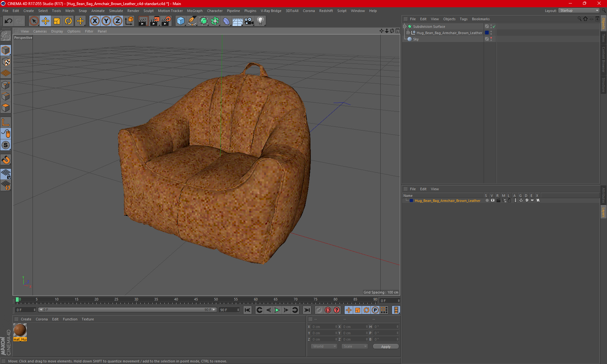Click the timeline preview range slider

coord(127,310)
